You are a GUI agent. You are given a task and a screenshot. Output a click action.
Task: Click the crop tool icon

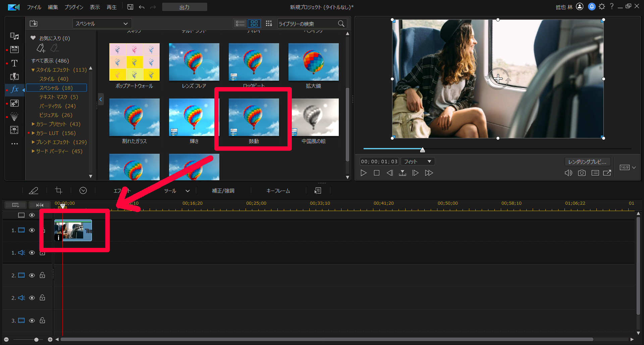tap(59, 191)
